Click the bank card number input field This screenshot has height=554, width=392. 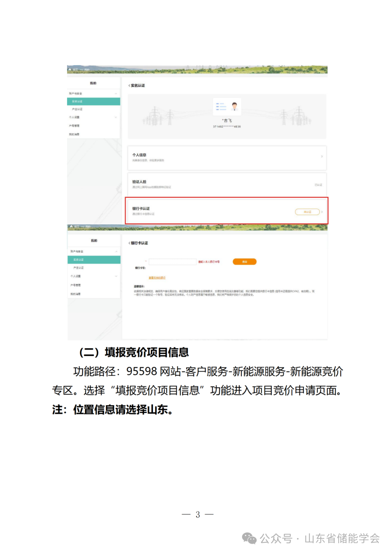click(172, 262)
